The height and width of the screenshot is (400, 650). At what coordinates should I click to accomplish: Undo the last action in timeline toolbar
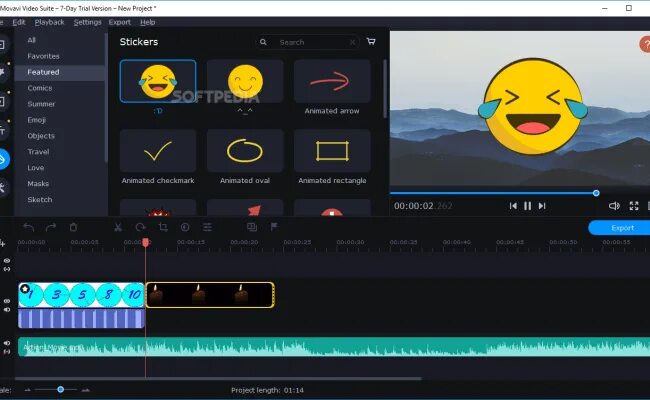click(x=29, y=227)
